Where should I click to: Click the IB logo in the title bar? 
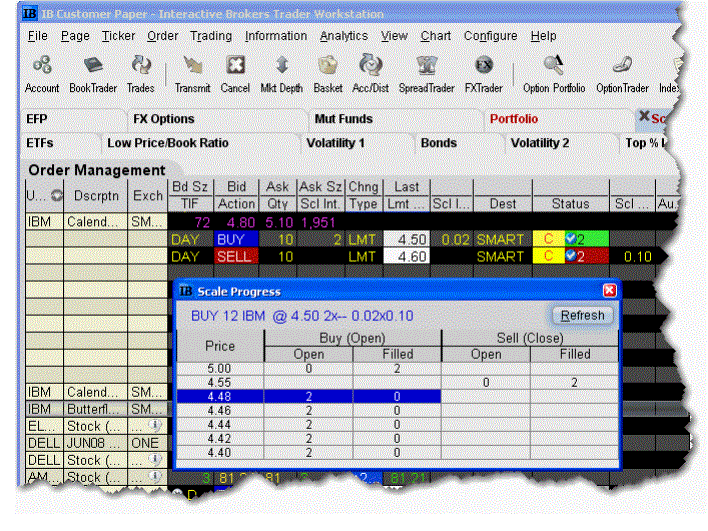(x=30, y=14)
